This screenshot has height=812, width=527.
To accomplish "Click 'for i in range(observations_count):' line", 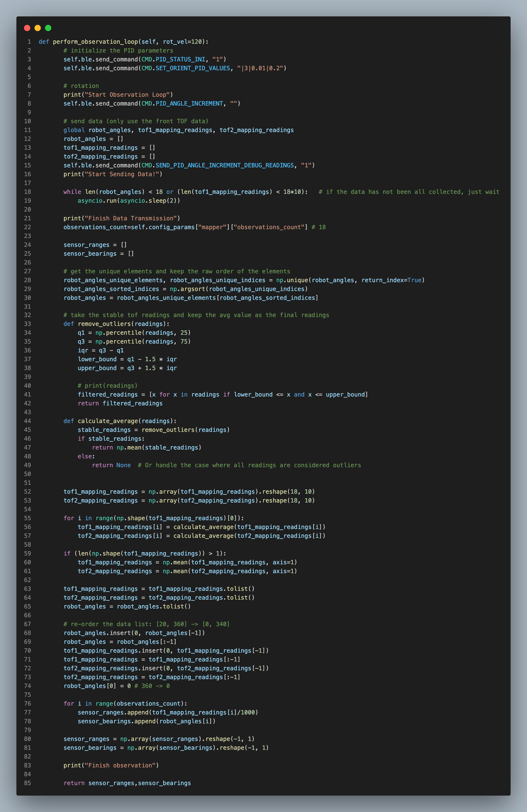I will pyautogui.click(x=125, y=704).
